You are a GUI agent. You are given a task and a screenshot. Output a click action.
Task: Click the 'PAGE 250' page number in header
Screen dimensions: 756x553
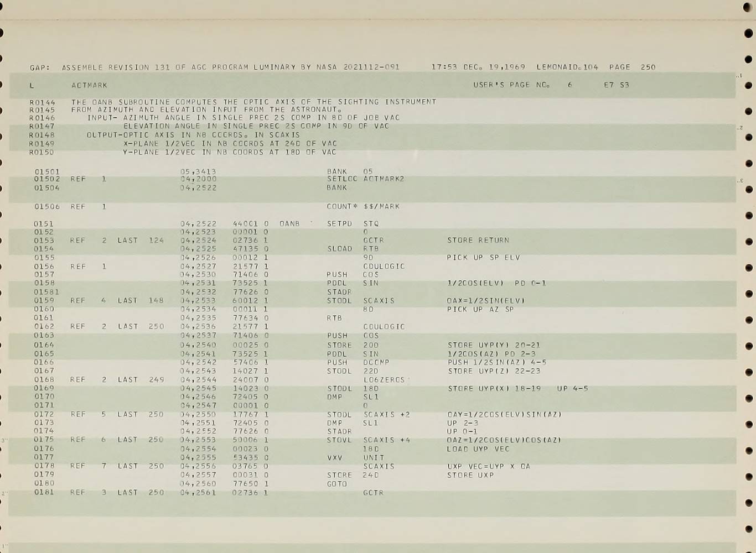pyautogui.click(x=632, y=67)
